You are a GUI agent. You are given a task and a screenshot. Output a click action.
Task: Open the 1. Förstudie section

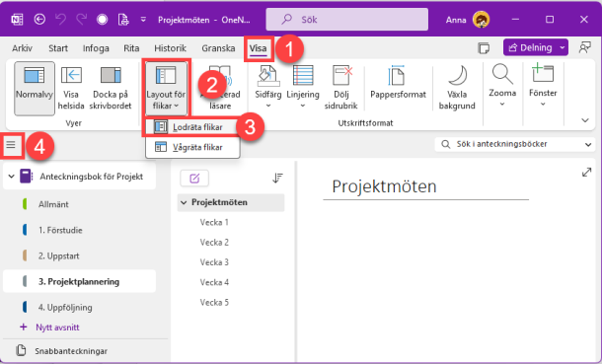tap(60, 230)
